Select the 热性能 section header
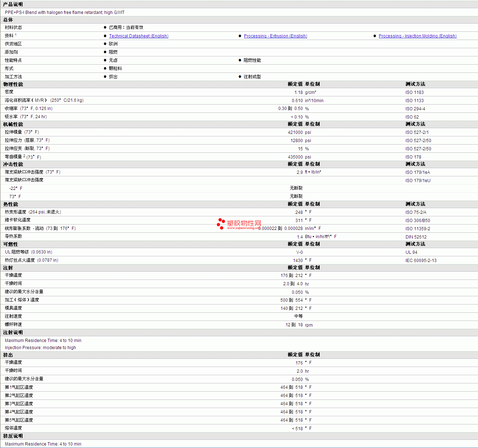Image resolution: width=478 pixels, height=448 pixels. pyautogui.click(x=11, y=204)
